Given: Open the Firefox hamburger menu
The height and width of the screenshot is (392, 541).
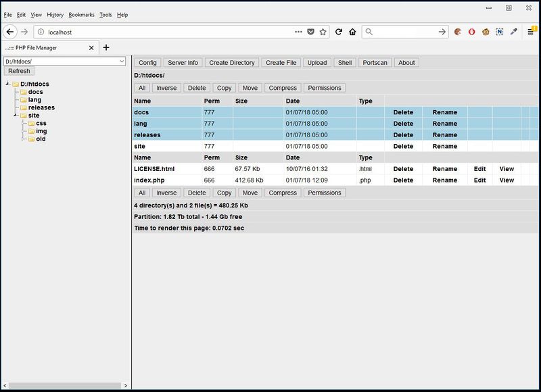Looking at the screenshot, I should click(531, 32).
